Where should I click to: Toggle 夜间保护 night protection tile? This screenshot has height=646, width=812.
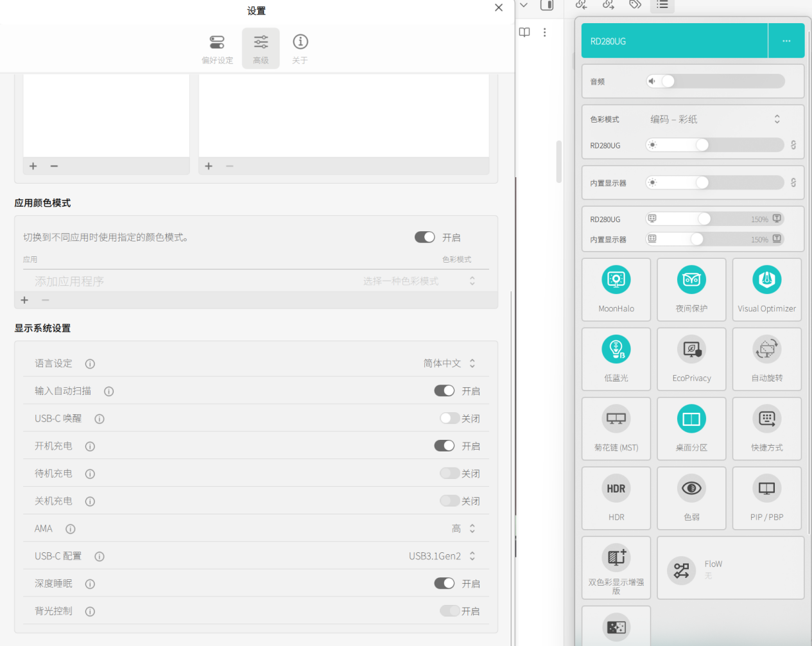(x=691, y=290)
